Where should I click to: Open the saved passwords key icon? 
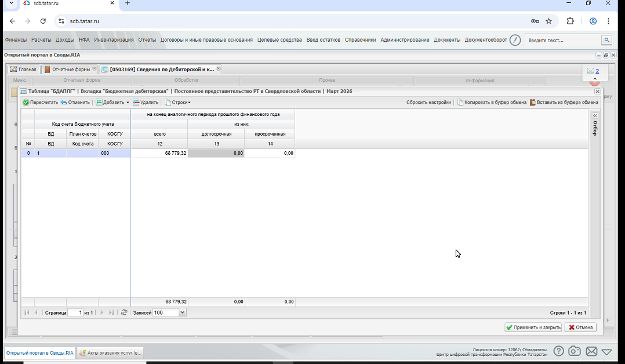point(535,21)
